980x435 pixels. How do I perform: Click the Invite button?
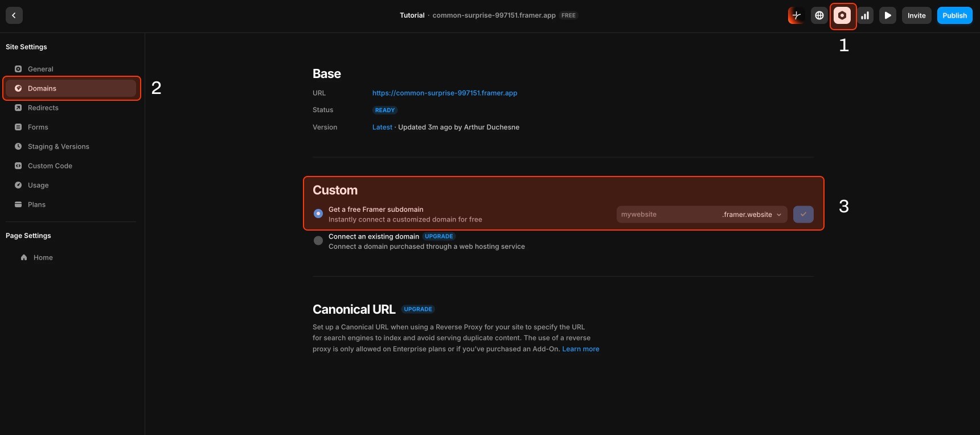(917, 15)
